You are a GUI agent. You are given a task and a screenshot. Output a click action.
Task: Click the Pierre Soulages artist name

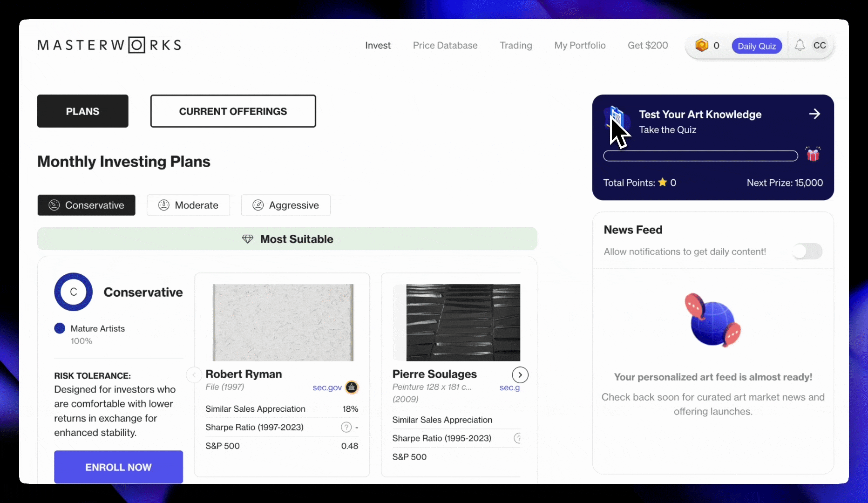pyautogui.click(x=434, y=374)
